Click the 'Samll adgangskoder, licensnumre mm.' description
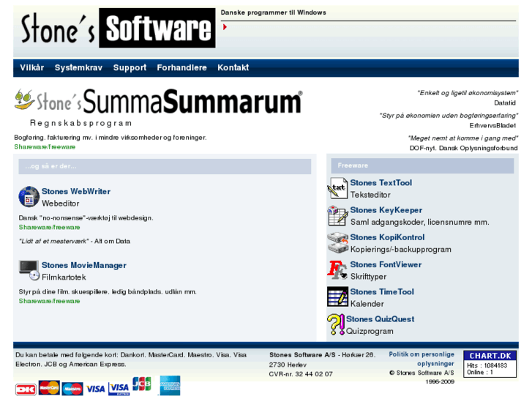 (x=420, y=222)
